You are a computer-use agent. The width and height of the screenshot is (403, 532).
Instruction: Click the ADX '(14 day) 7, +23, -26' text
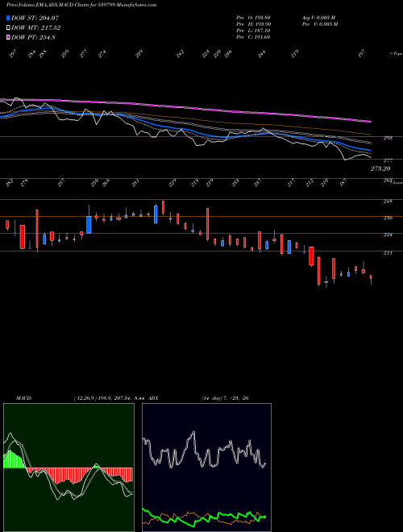pyautogui.click(x=225, y=398)
